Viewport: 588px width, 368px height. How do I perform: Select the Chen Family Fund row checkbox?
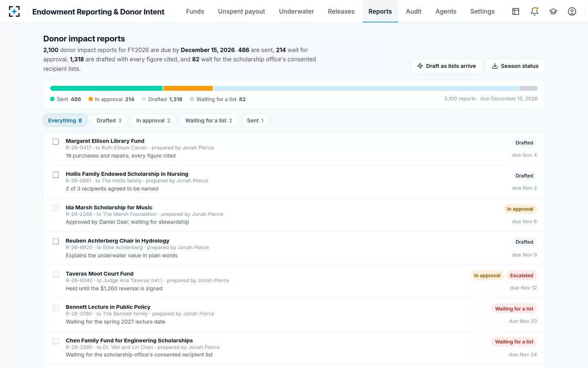[56, 341]
